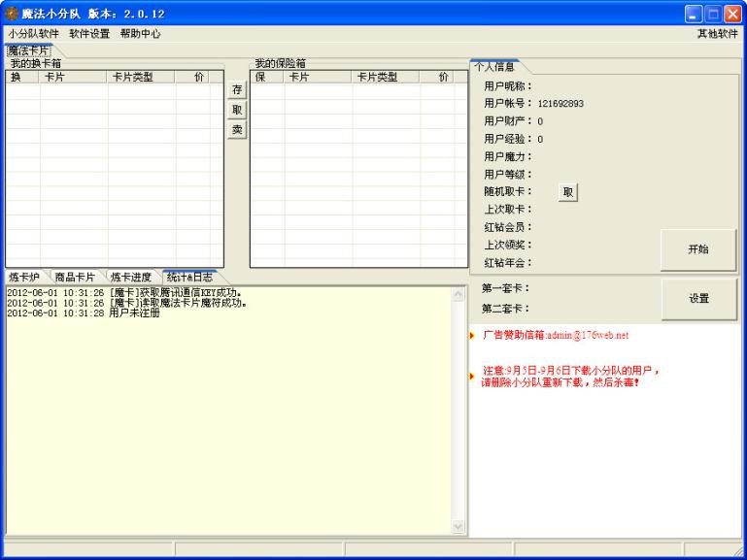Click the 用户昵称 label
Screen dimensions: 747x560
(x=508, y=86)
